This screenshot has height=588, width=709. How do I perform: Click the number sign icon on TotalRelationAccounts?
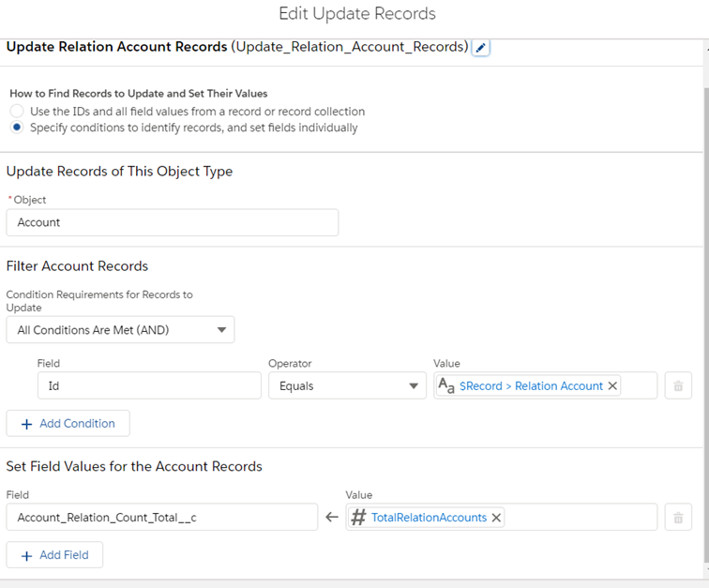(x=358, y=517)
